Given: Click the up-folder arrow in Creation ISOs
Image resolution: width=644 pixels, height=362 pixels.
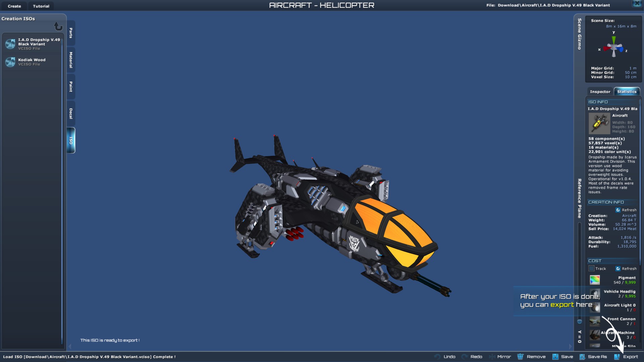Looking at the screenshot, I should pyautogui.click(x=58, y=26).
